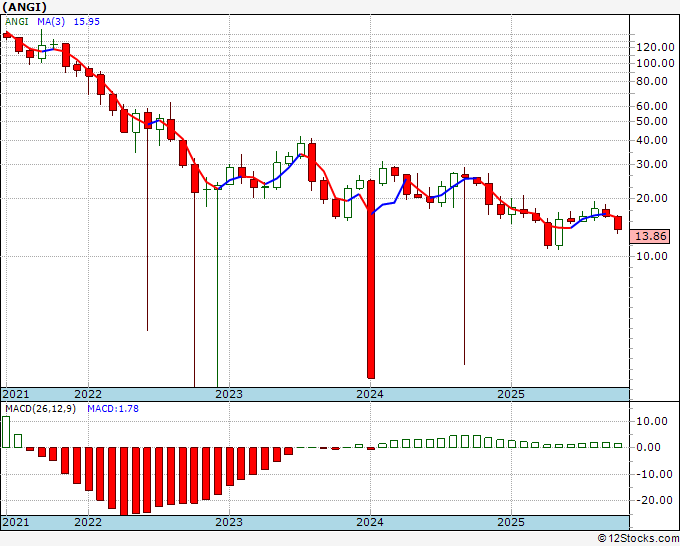Screen dimensions: 680x546
Task: Click the tallest green MACD bar in 2021
Action: click(6, 432)
